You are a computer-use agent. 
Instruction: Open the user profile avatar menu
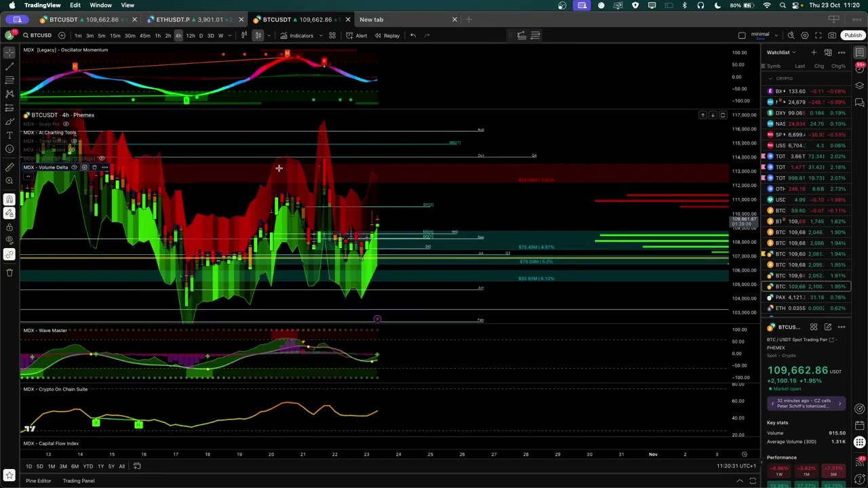[x=9, y=35]
